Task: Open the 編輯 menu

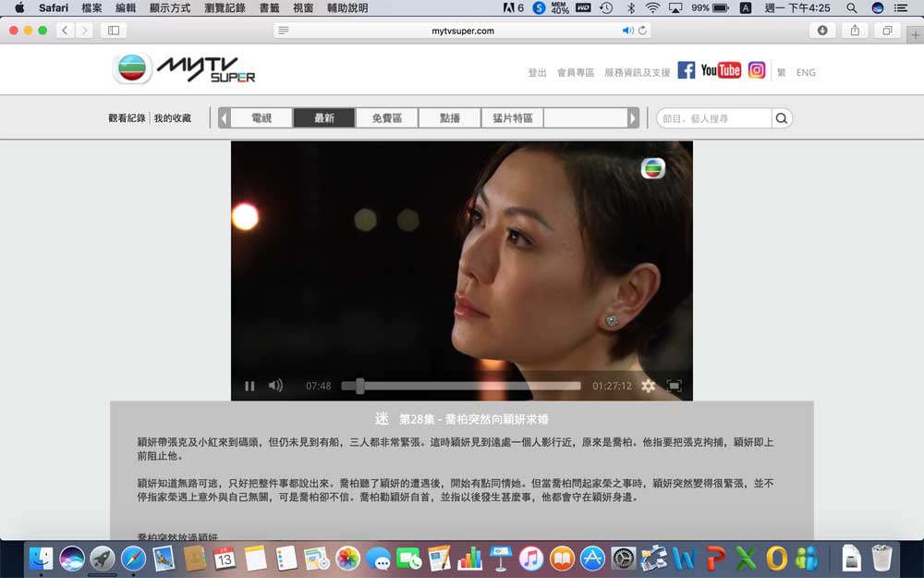Action: pos(126,7)
